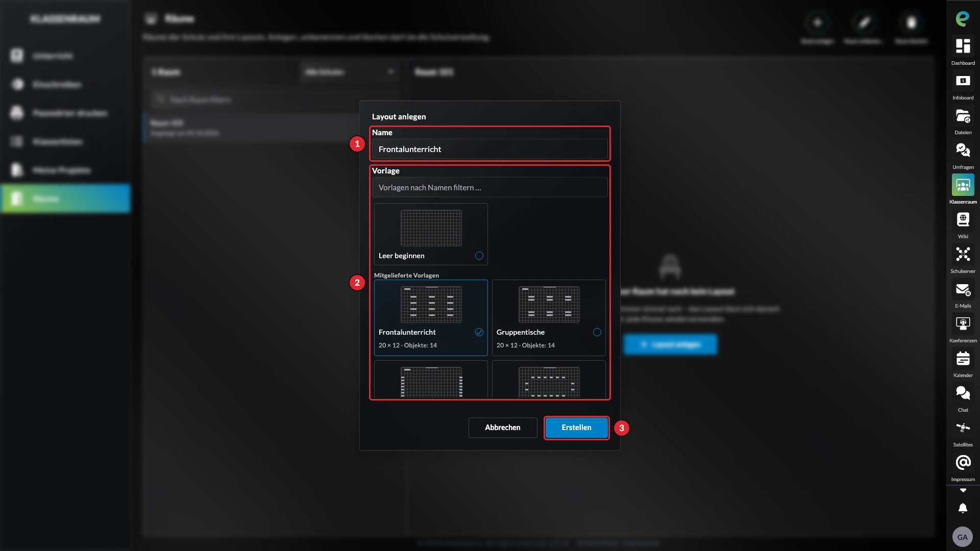The height and width of the screenshot is (551, 980).
Task: Open the Dateien files module
Action: (x=963, y=116)
